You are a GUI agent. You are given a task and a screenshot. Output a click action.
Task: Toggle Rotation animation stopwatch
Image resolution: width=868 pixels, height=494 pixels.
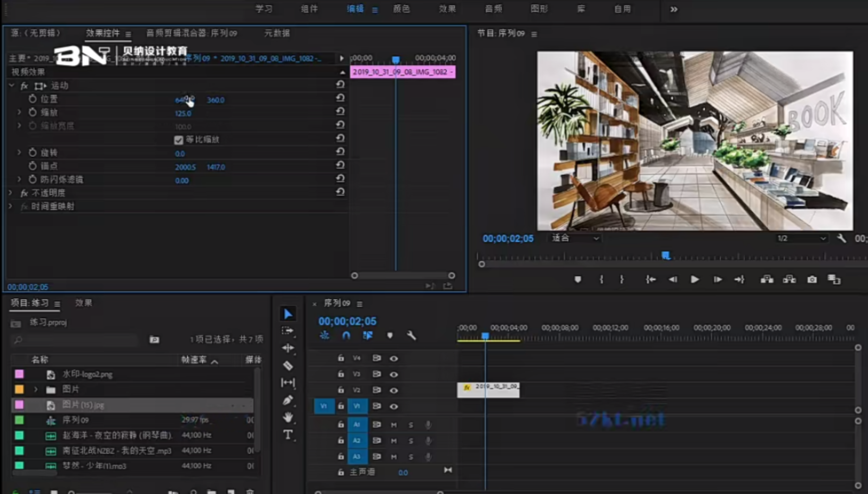point(32,152)
